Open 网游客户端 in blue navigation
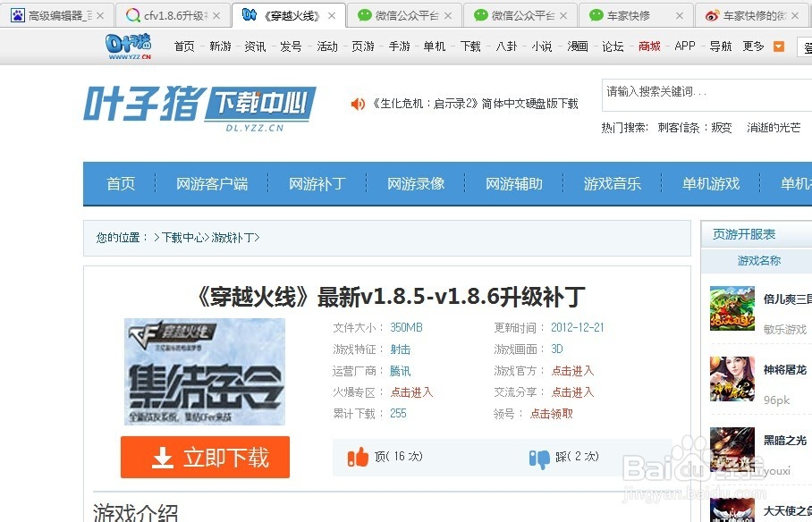Image resolution: width=812 pixels, height=522 pixels. [212, 184]
